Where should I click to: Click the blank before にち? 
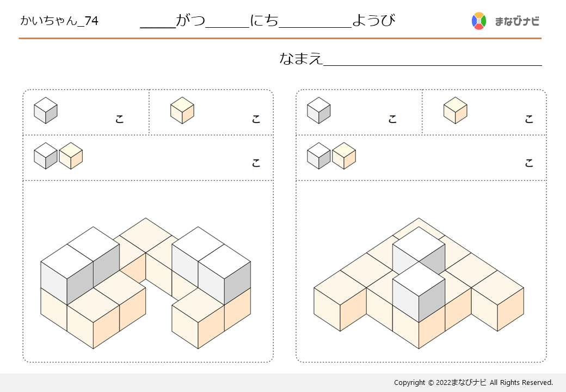pyautogui.click(x=227, y=22)
